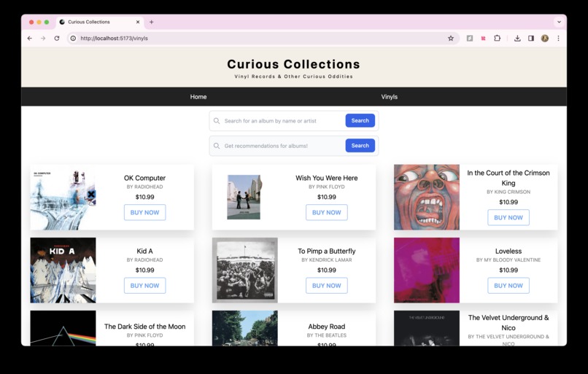Viewport: 588px width, 374px height.
Task: Click the red extension icon in the toolbar
Action: 484,38
